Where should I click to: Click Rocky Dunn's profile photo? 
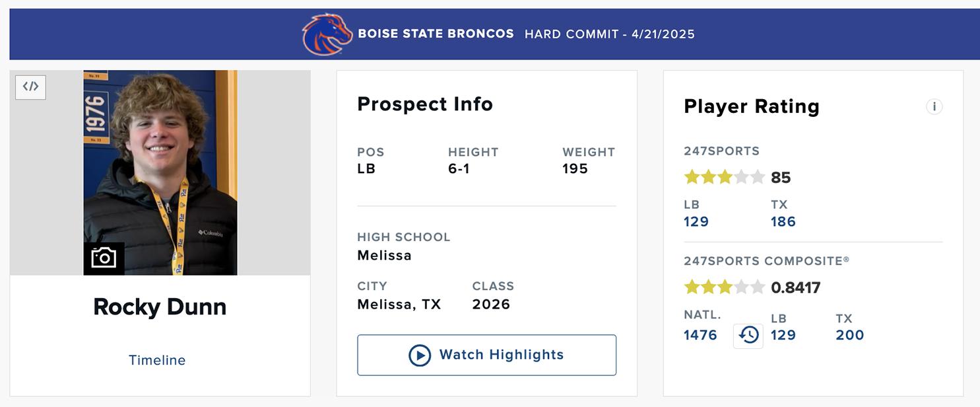[160, 159]
